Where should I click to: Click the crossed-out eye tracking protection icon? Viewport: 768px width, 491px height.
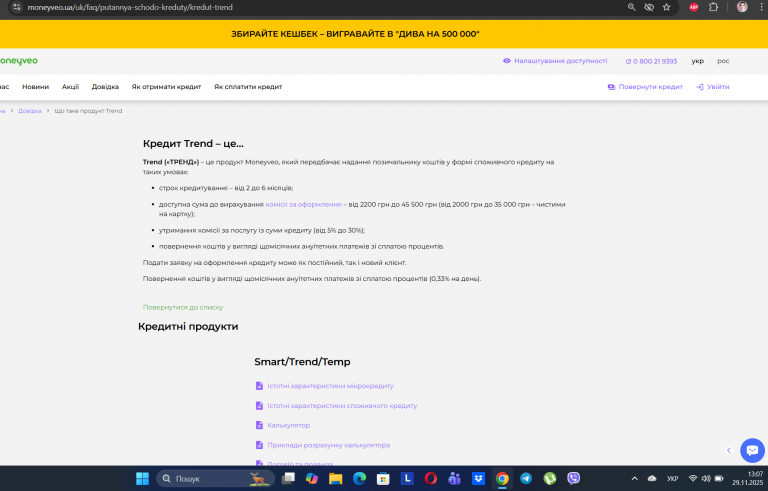(x=649, y=7)
